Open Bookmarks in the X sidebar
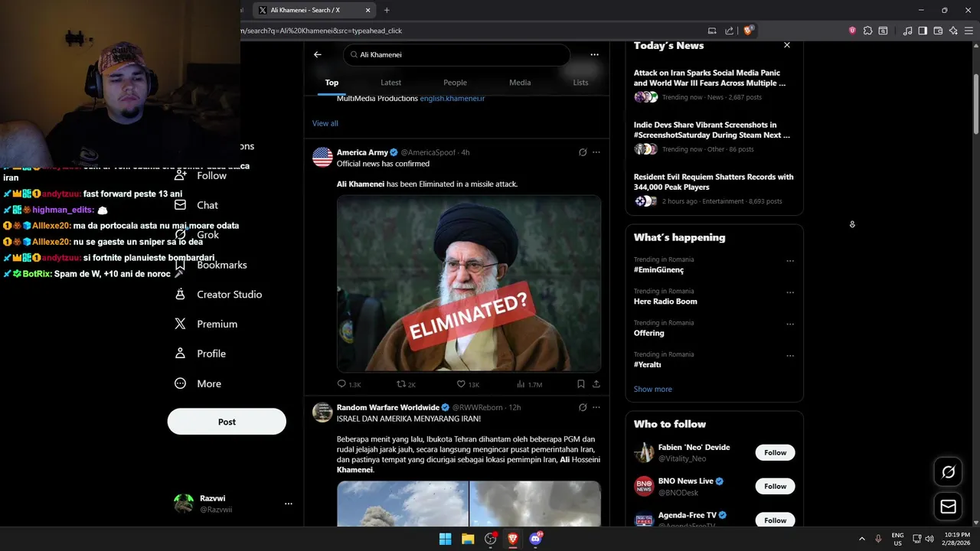Screen dimensions: 980x551 pyautogui.click(x=211, y=265)
